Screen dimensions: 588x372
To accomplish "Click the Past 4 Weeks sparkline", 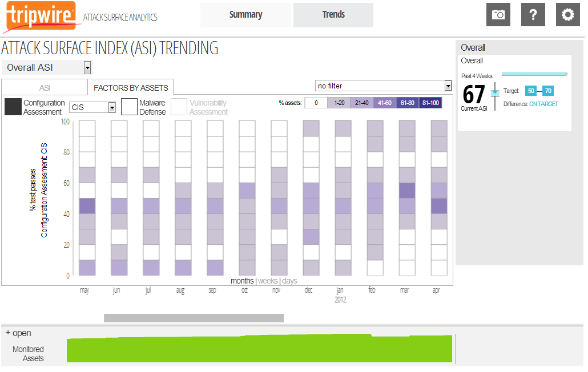I will pos(534,74).
